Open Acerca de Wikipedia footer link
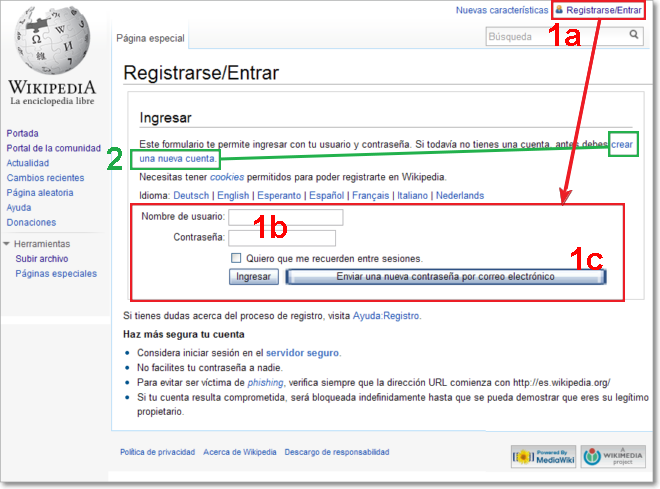Screen dimensions: 660x489 240,452
